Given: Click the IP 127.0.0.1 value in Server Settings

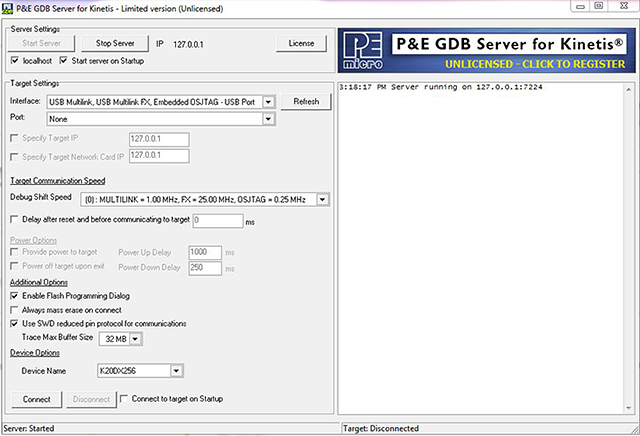Looking at the screenshot, I should [188, 44].
